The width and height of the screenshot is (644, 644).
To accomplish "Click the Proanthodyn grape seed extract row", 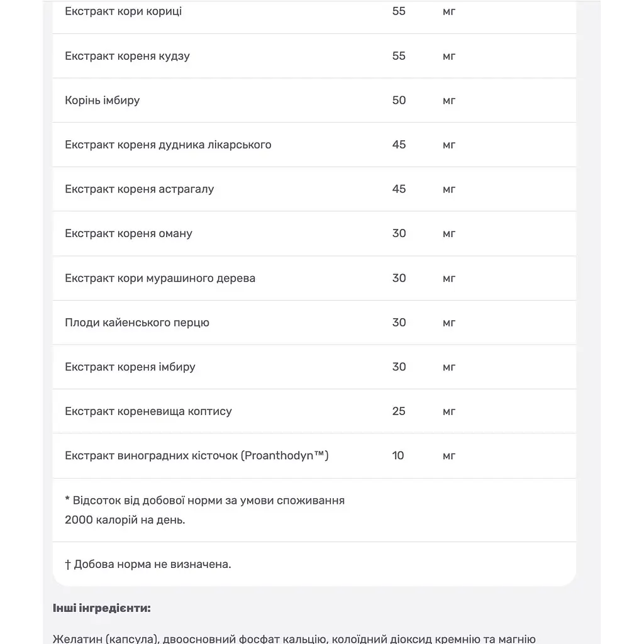I will point(314,456).
